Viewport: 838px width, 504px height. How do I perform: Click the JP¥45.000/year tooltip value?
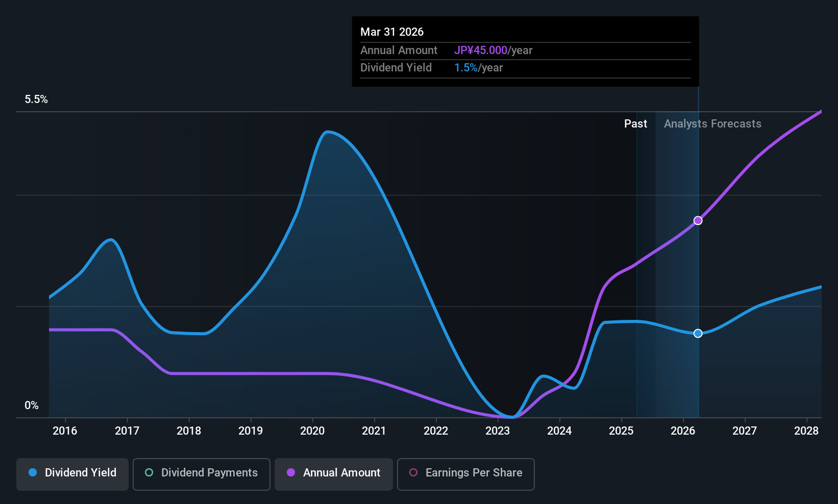coord(494,51)
